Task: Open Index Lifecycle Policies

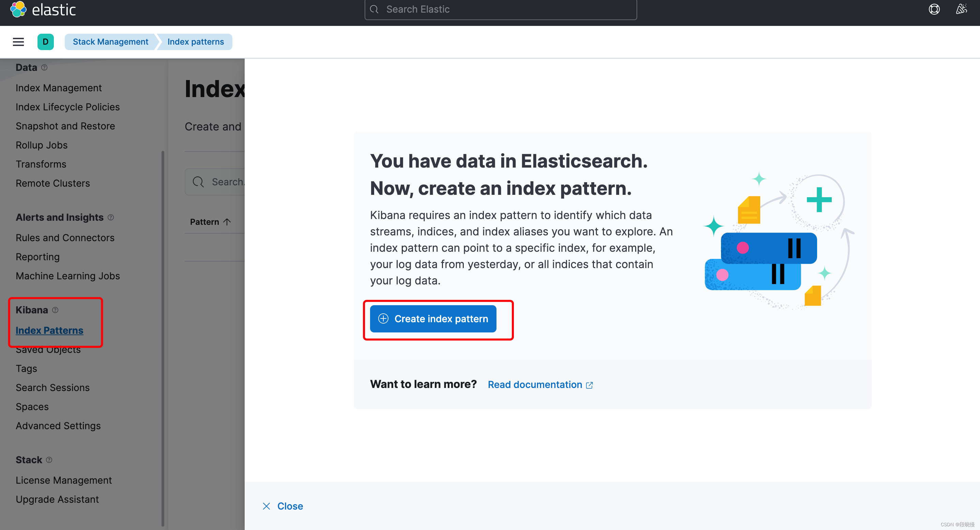Action: (x=68, y=107)
